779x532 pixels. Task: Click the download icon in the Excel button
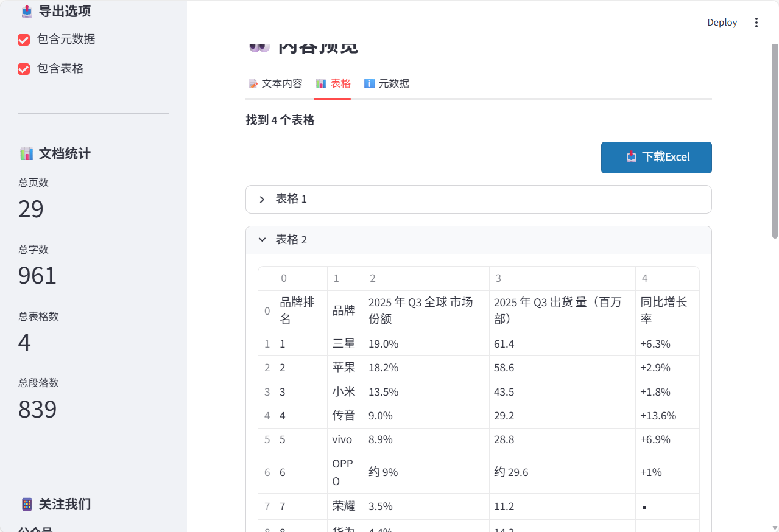point(631,157)
